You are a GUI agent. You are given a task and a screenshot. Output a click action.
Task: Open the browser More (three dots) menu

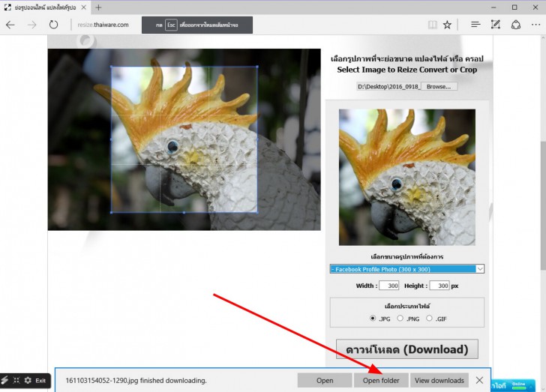[x=535, y=25]
